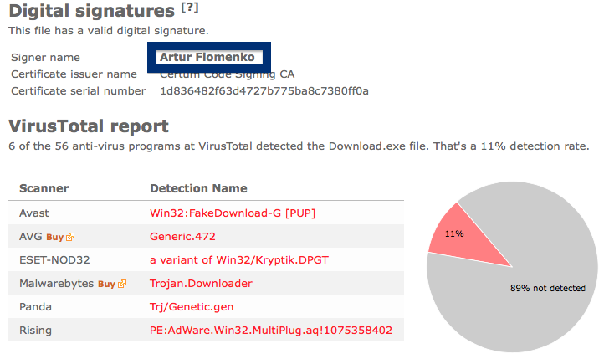
Task: Click the Trojan.Downloader detection entry
Action: 201,284
